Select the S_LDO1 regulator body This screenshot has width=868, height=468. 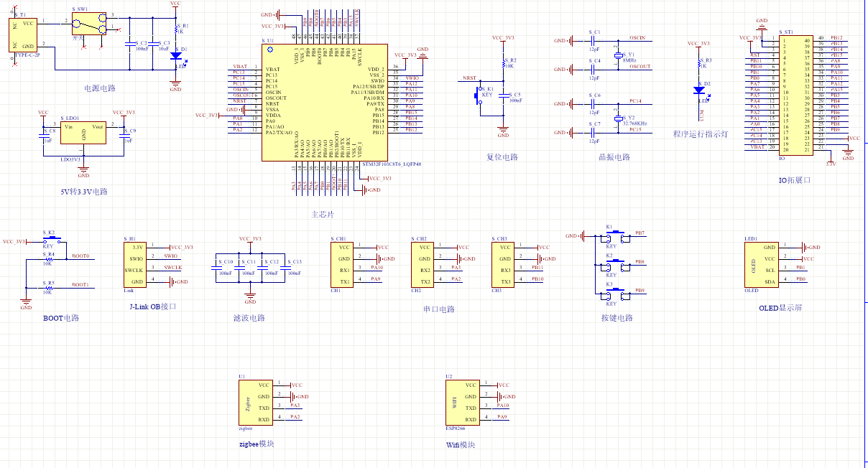83,133
